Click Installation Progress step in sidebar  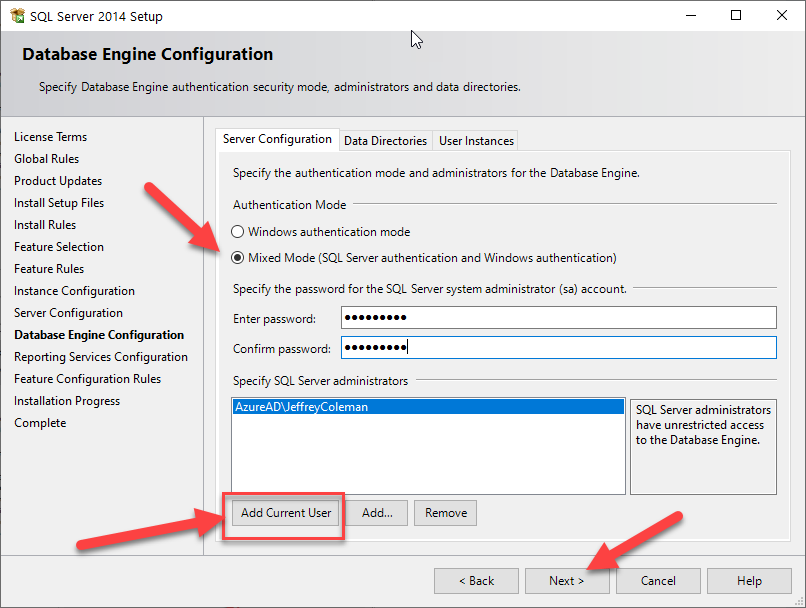[x=67, y=401]
